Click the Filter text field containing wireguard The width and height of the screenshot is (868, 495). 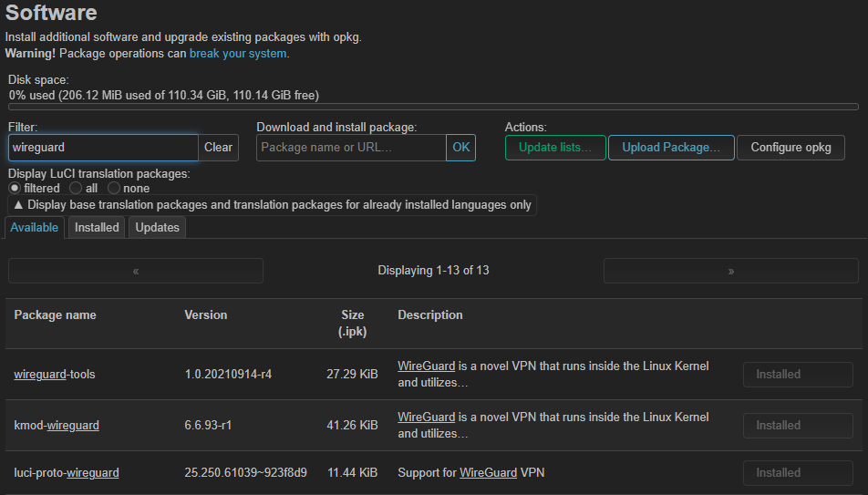102,148
